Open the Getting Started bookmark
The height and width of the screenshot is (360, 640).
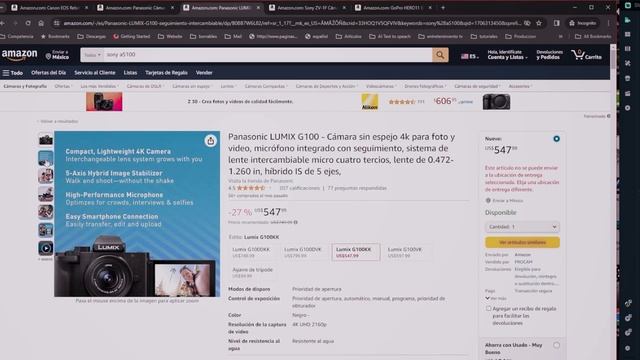pyautogui.click(x=131, y=36)
